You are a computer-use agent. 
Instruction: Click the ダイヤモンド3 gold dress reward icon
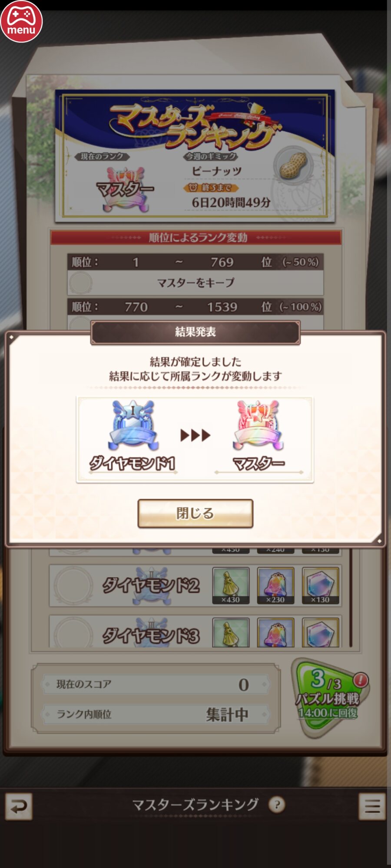pos(231,633)
